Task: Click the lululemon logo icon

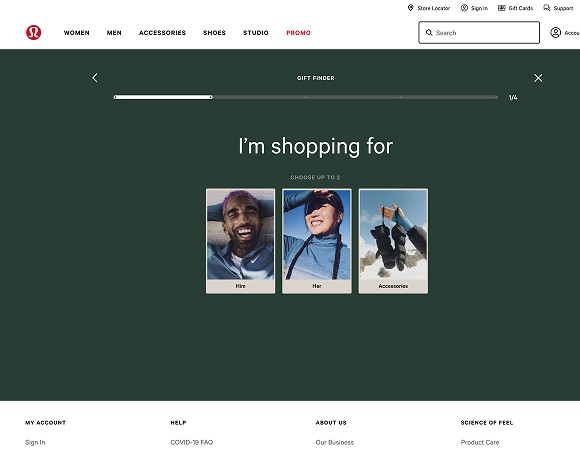Action: tap(34, 33)
